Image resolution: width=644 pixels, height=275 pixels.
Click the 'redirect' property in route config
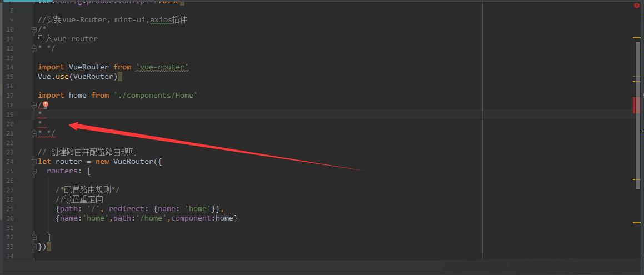[126, 209]
